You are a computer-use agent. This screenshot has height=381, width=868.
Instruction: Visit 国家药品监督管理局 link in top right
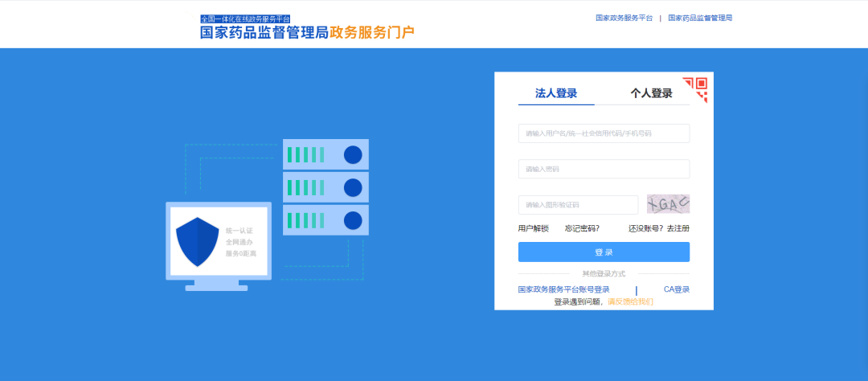tap(699, 18)
